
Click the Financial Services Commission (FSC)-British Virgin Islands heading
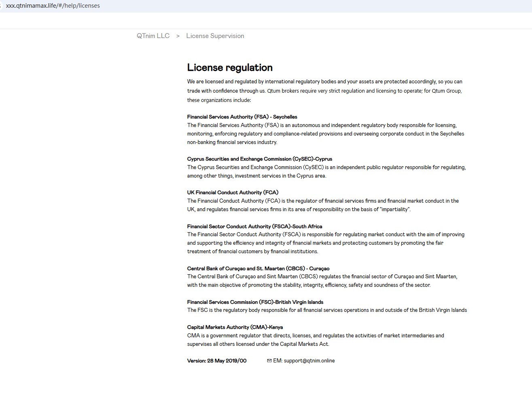click(x=255, y=302)
